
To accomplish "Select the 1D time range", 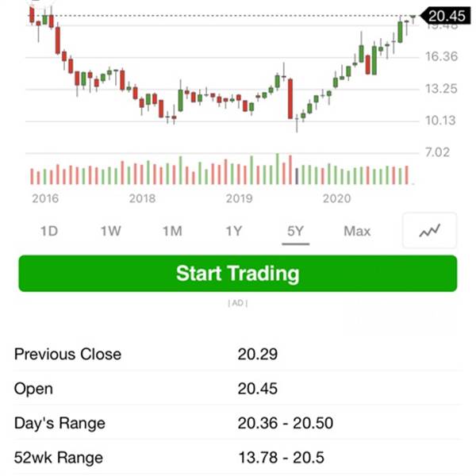I will (49, 232).
